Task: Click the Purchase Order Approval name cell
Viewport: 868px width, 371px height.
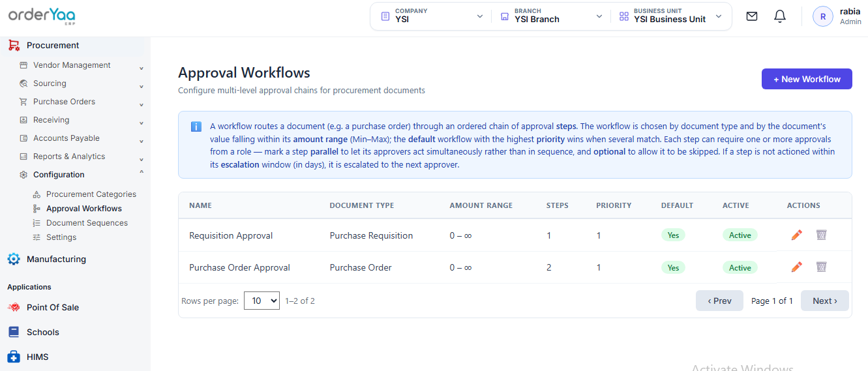Action: click(x=239, y=267)
